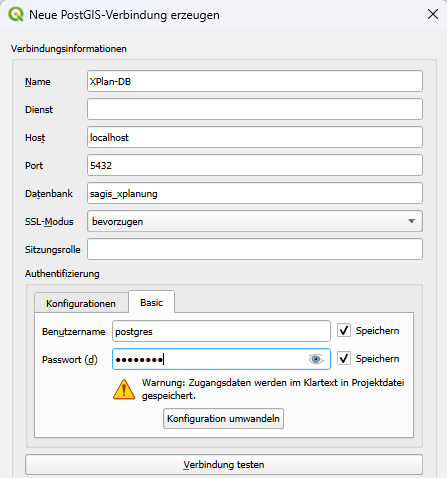The width and height of the screenshot is (447, 478).
Task: Click the Authentifizierung section label
Action: coord(62,274)
